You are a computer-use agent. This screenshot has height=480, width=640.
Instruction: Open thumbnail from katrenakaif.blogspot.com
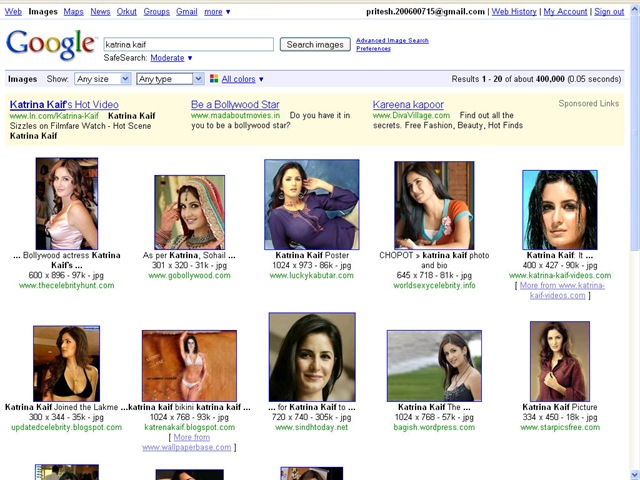(x=189, y=366)
